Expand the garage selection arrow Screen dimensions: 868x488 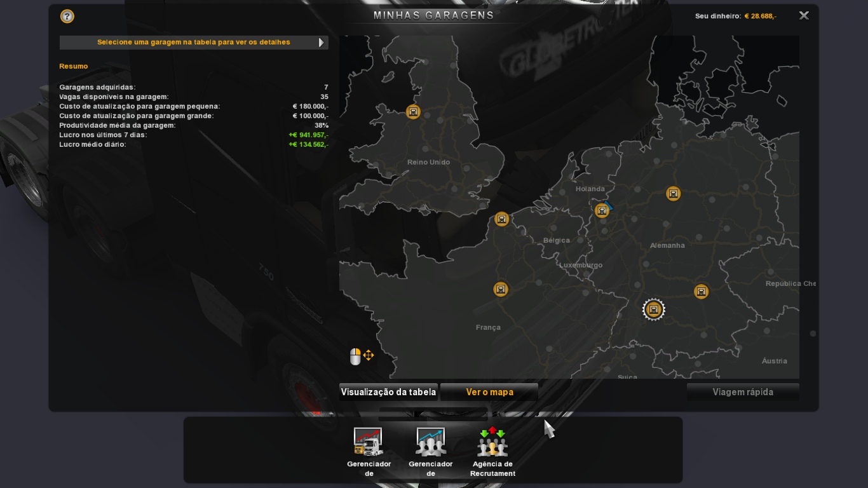coord(322,43)
